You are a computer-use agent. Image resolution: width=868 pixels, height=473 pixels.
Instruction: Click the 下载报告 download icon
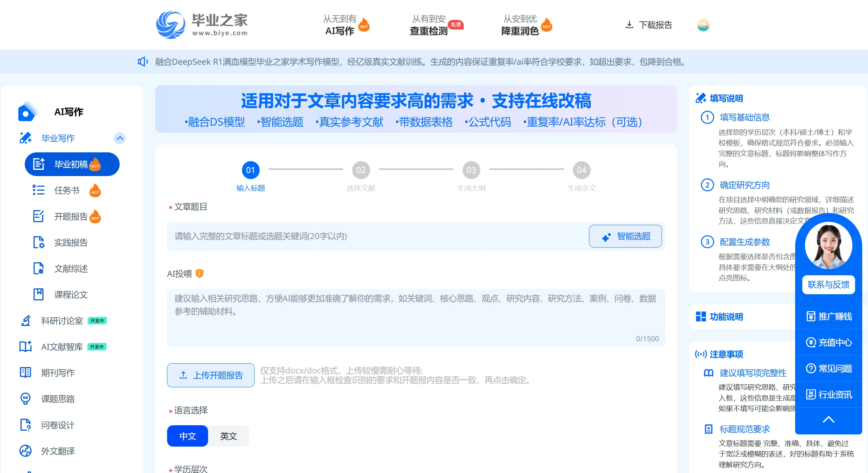[629, 24]
